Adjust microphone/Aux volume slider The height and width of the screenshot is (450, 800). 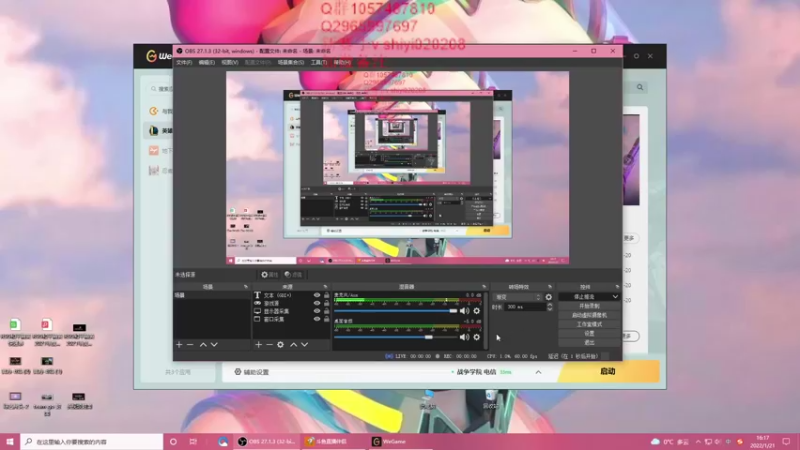pos(396,311)
